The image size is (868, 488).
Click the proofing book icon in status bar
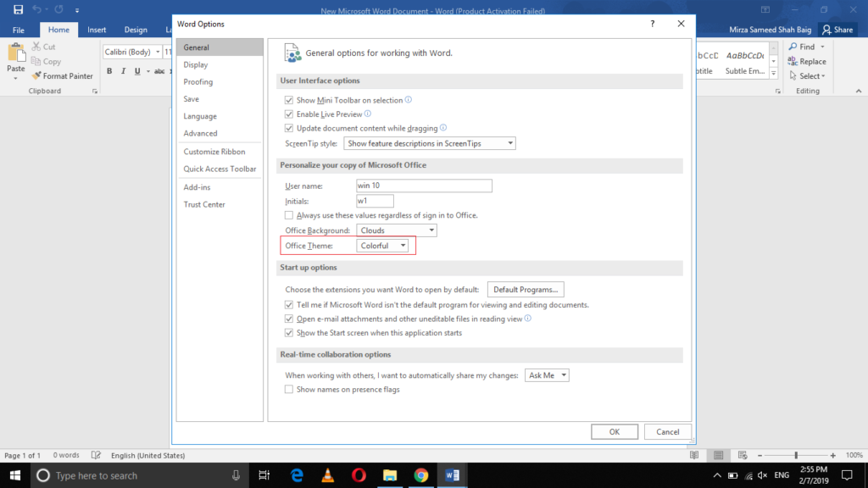(96, 455)
